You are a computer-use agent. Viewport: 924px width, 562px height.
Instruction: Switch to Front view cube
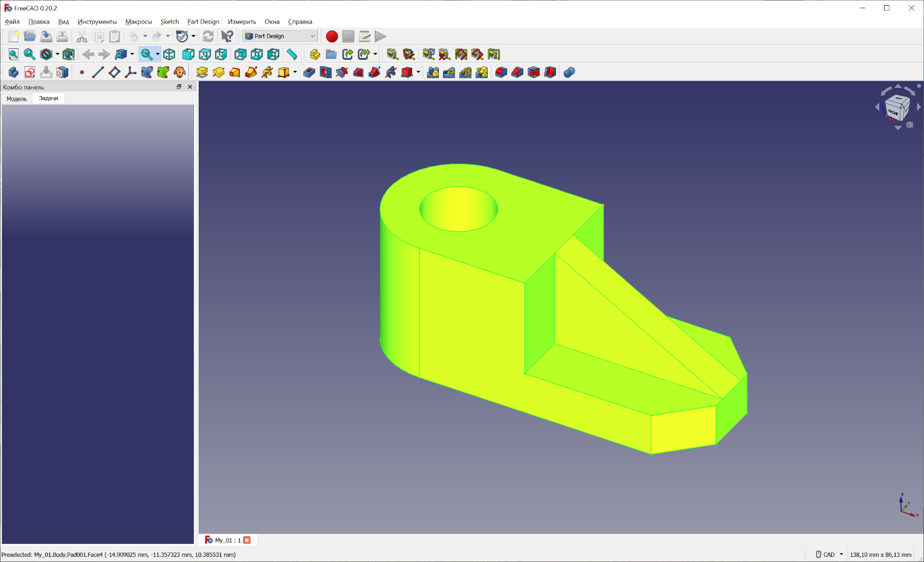point(188,54)
